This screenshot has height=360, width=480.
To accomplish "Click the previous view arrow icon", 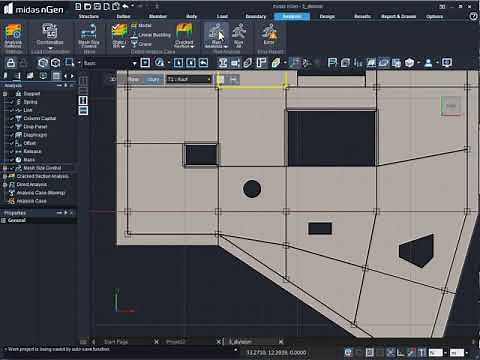I will (x=204, y=63).
